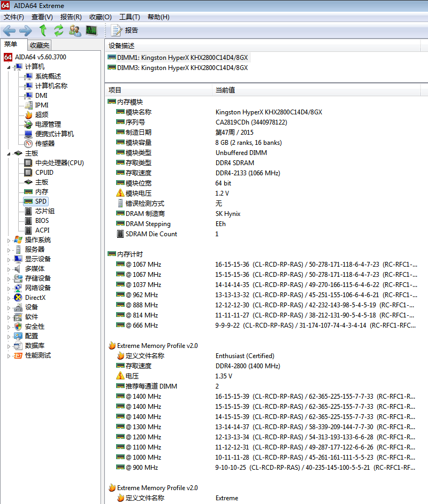Expand the DirectX tree node
This screenshot has height=504, width=428.
coord(9,298)
